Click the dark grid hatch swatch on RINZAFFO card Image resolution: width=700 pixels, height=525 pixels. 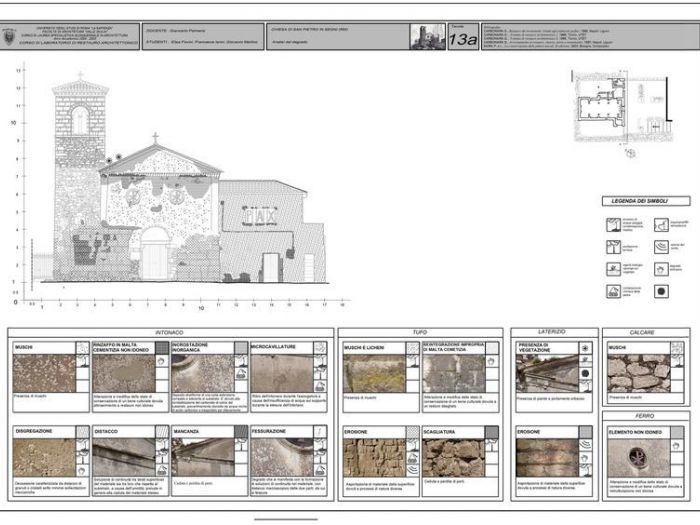[x=162, y=348]
